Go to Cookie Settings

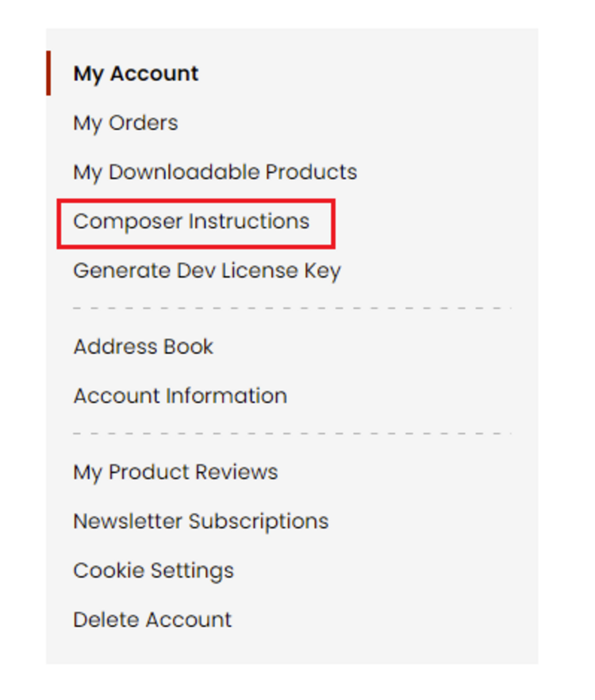point(153,571)
